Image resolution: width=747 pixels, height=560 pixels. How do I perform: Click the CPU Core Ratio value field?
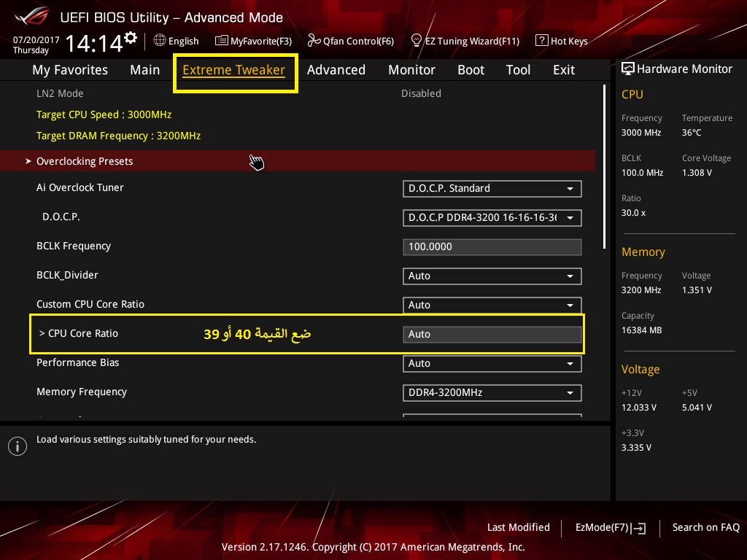click(492, 334)
